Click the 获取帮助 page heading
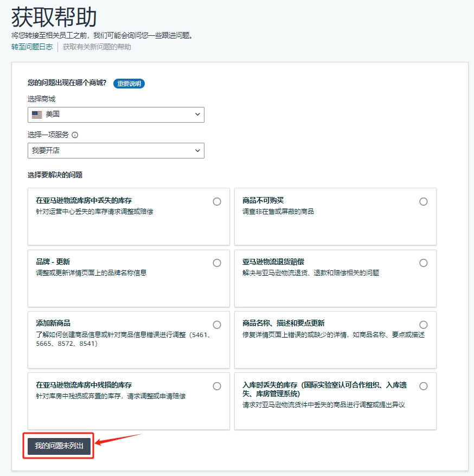The image size is (474, 476). [x=54, y=17]
